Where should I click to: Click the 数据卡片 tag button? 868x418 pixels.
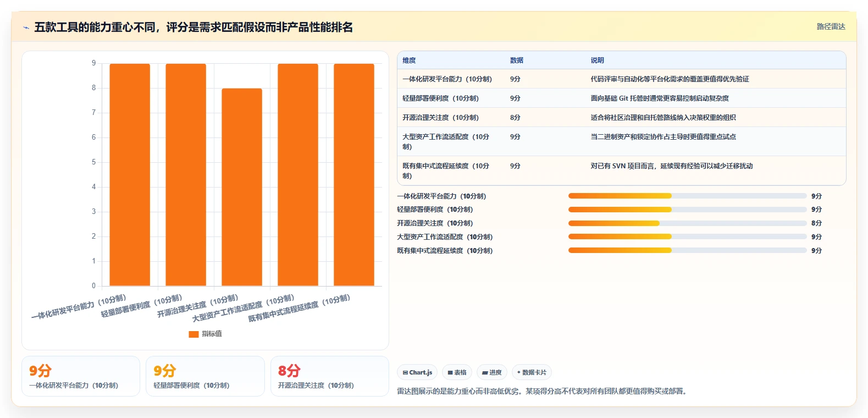[x=532, y=372]
